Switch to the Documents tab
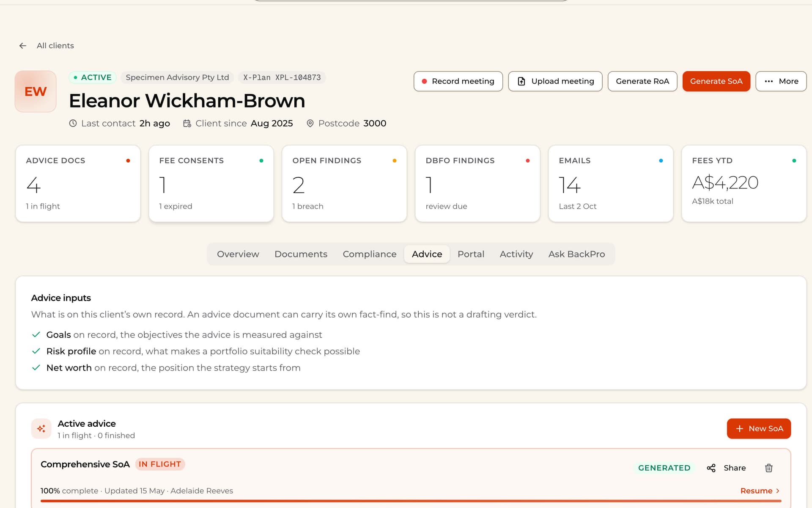Viewport: 812px width, 508px height. point(301,254)
